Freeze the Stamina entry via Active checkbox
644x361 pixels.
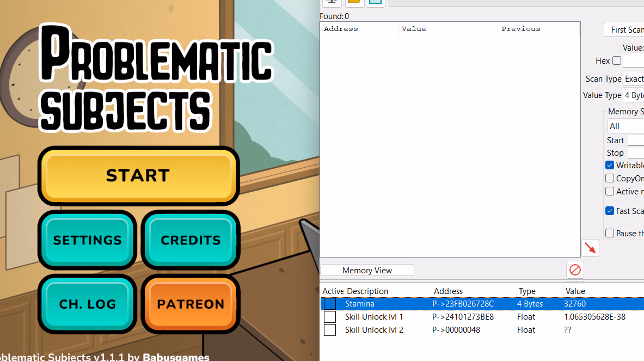[330, 304]
